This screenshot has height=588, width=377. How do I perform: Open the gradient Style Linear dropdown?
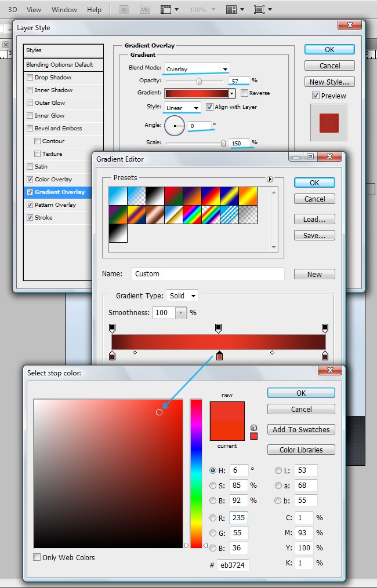pos(182,108)
